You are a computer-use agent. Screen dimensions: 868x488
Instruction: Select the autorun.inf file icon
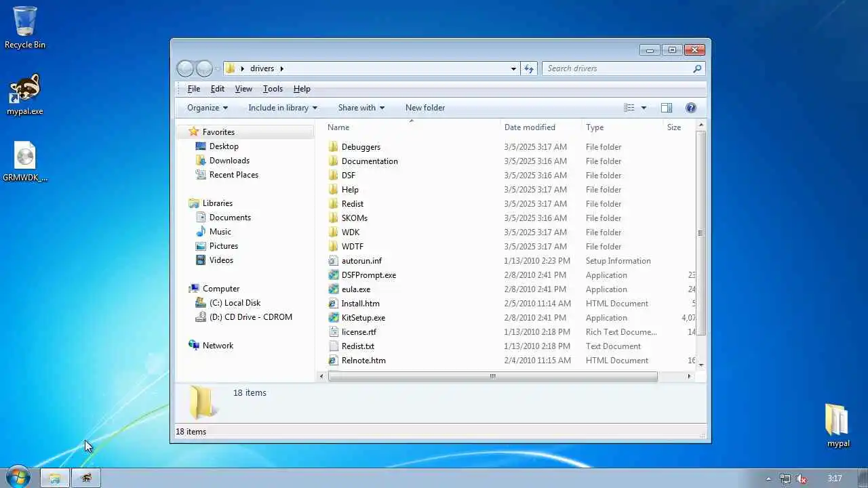[x=333, y=261]
